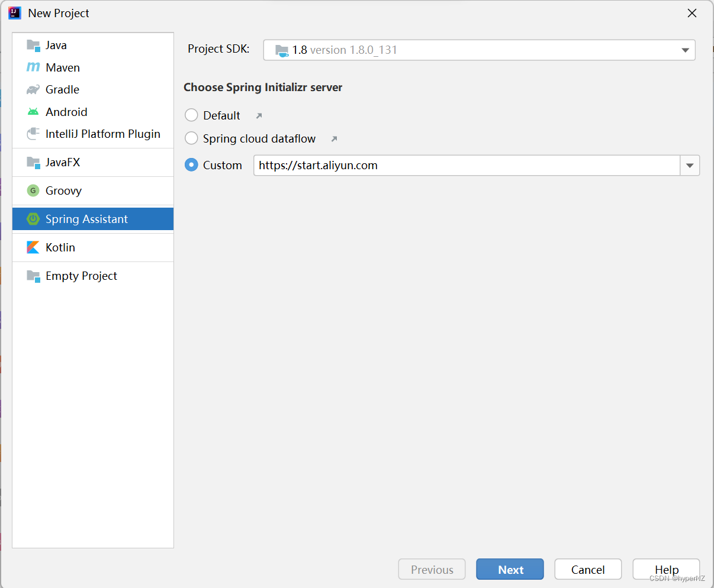Choose Android project type
Viewport: 714px width, 588px height.
click(93, 112)
